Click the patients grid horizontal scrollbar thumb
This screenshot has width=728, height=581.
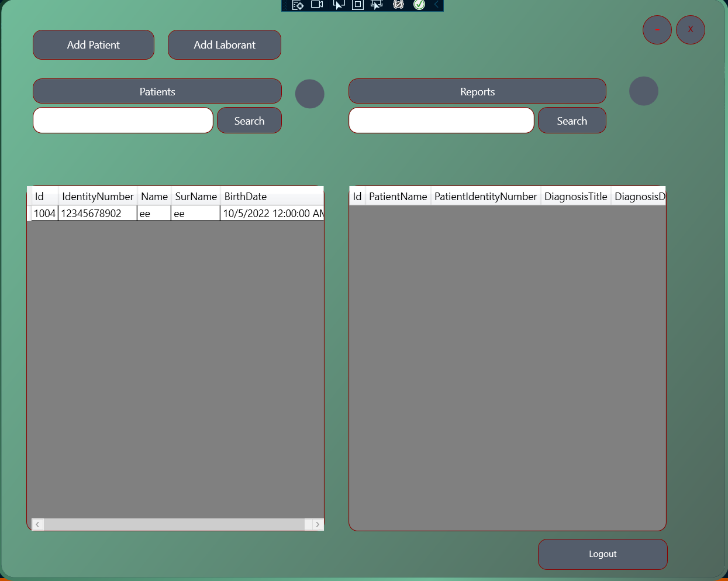click(174, 524)
